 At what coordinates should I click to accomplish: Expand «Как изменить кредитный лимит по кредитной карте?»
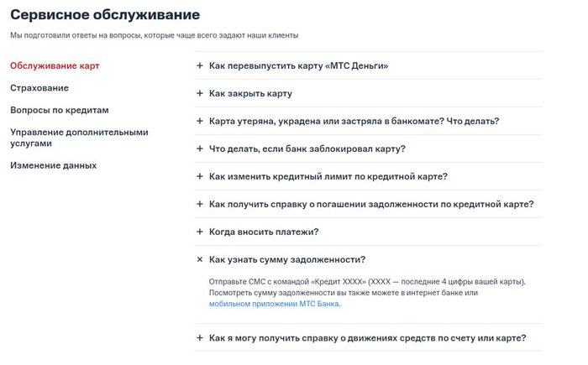[x=328, y=176]
